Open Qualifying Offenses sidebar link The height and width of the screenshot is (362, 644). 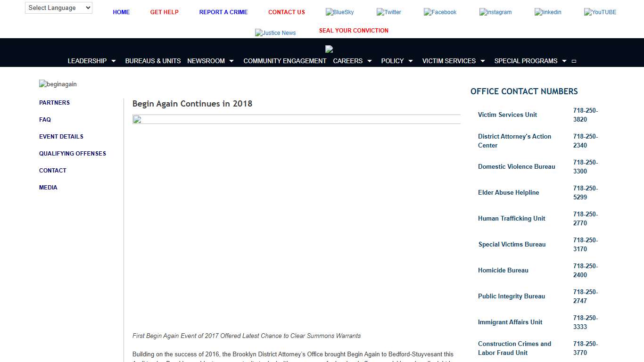[x=73, y=154]
